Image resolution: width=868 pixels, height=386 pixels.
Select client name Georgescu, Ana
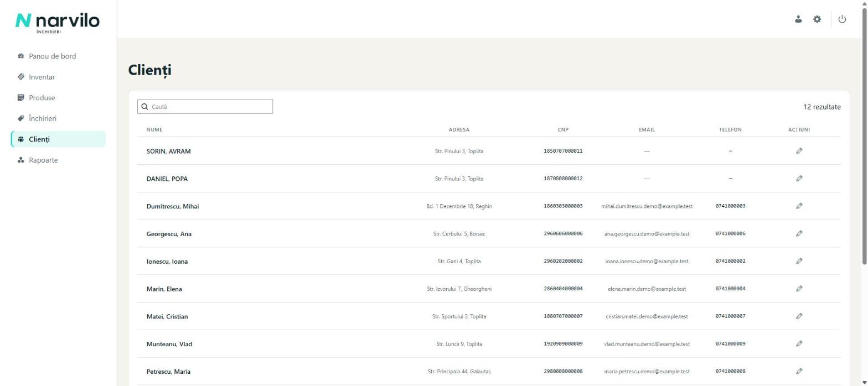click(x=169, y=234)
